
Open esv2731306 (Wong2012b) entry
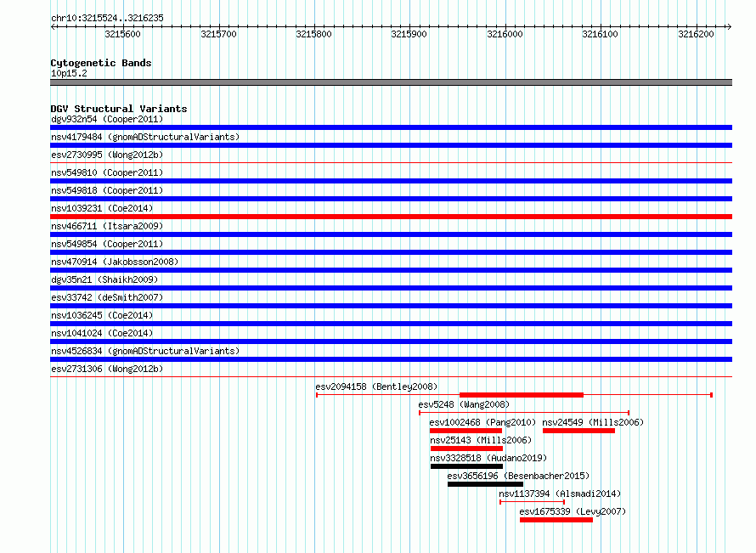[x=107, y=369]
